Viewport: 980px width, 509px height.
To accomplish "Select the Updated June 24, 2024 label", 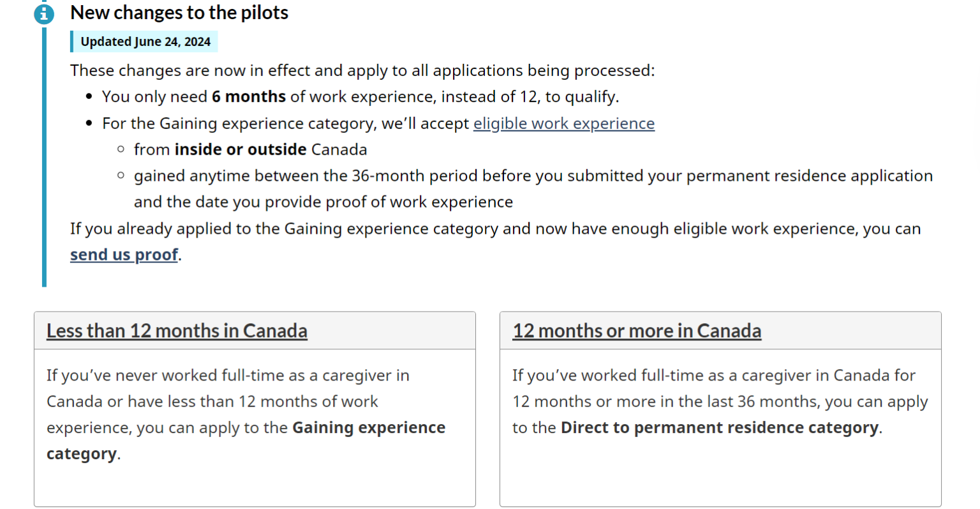I will 144,41.
